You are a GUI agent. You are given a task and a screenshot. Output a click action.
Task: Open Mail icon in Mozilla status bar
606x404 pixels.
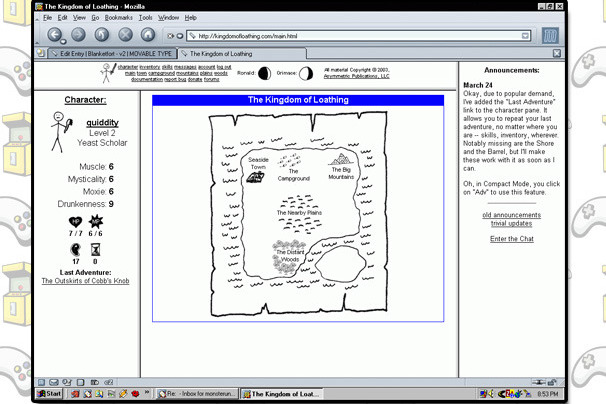click(x=54, y=382)
